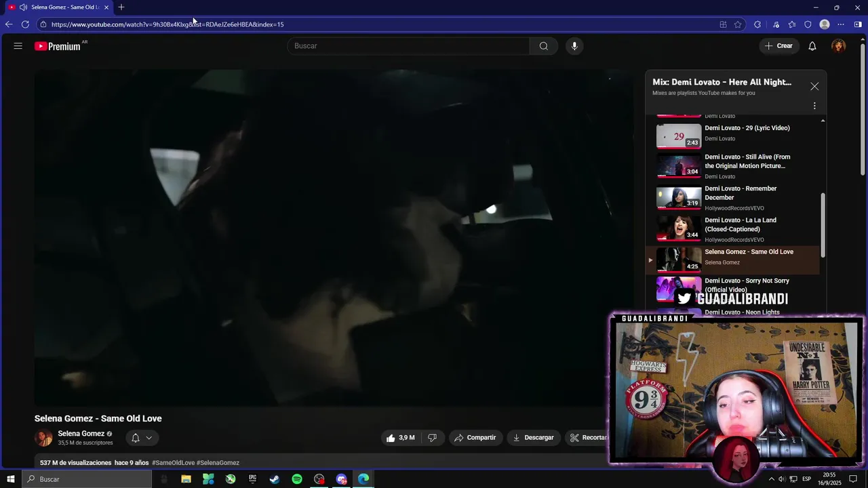Dislike the video with thumbs down
This screenshot has height=488, width=868.
pos(433,438)
